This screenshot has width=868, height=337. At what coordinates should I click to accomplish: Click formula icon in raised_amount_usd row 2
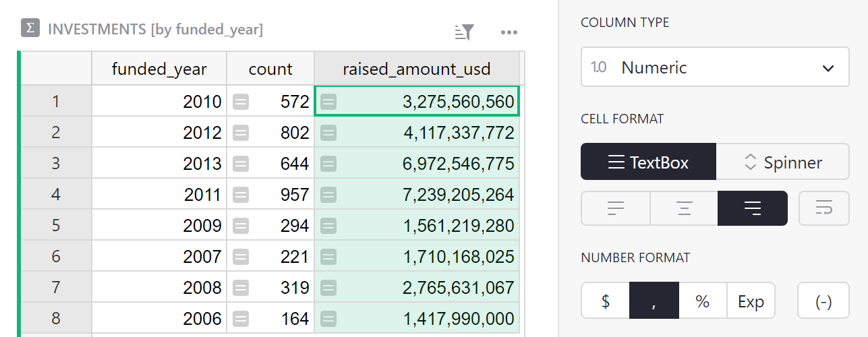tap(328, 133)
